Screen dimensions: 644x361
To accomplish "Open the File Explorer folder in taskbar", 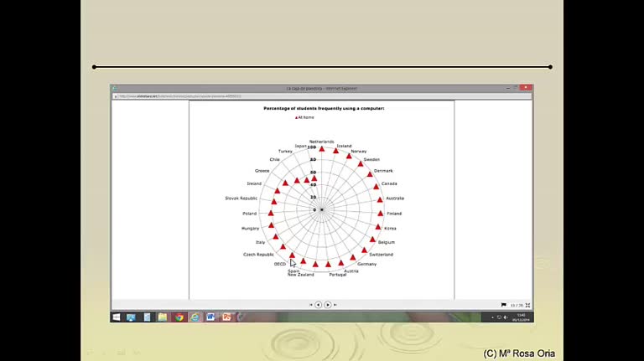I will coord(163,317).
